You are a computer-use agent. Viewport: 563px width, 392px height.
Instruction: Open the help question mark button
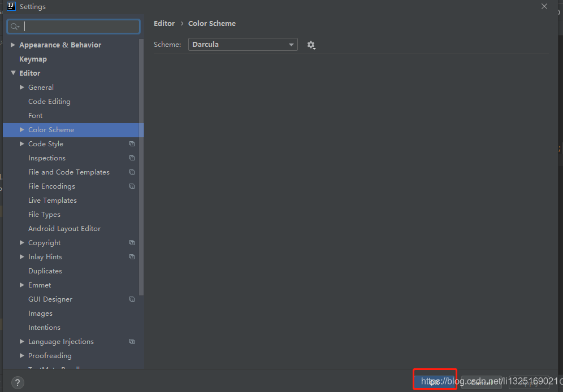18,382
